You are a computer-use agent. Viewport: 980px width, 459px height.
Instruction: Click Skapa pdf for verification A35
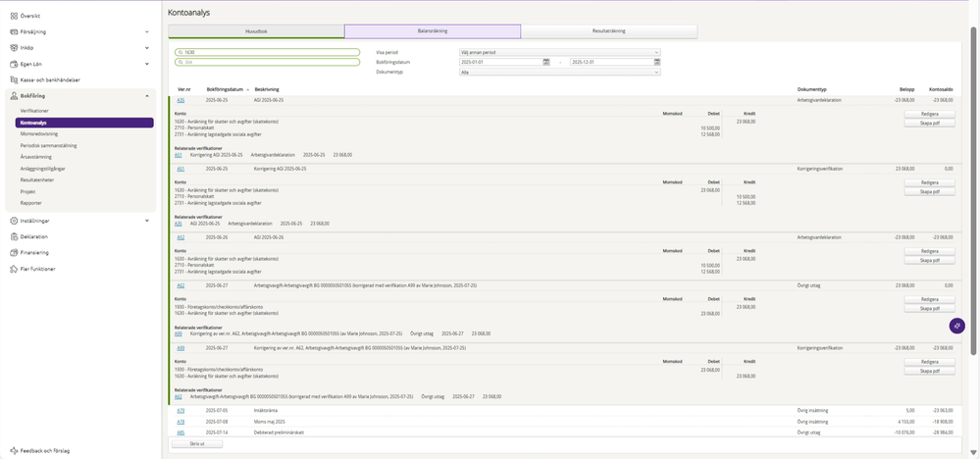click(929, 124)
